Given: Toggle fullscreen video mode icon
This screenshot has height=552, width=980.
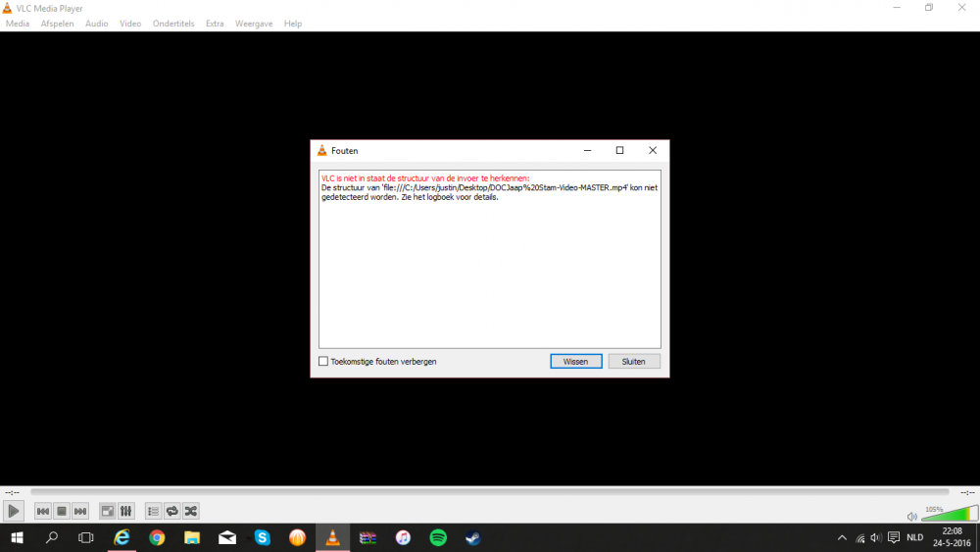Looking at the screenshot, I should pyautogui.click(x=107, y=511).
